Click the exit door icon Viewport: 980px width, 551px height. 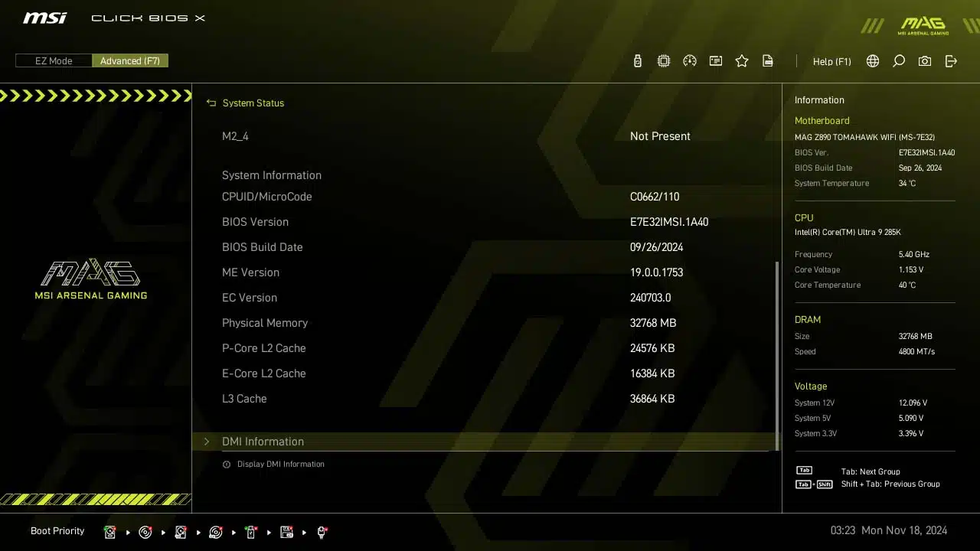click(x=951, y=61)
